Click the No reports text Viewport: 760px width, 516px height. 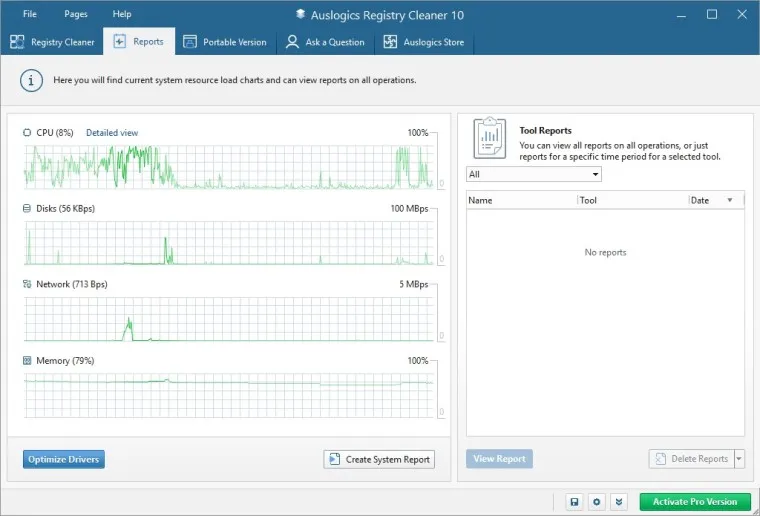point(605,252)
